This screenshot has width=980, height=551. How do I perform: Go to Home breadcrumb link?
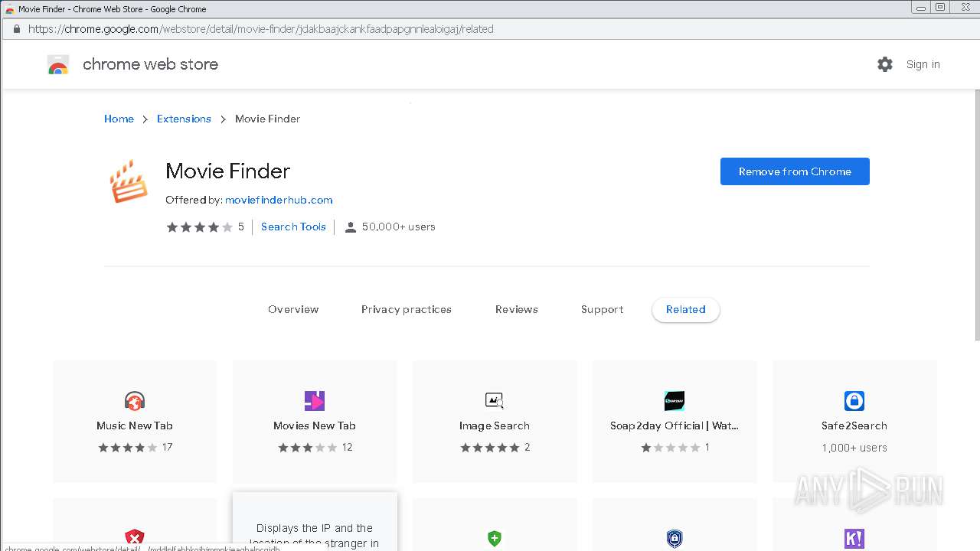coord(119,119)
